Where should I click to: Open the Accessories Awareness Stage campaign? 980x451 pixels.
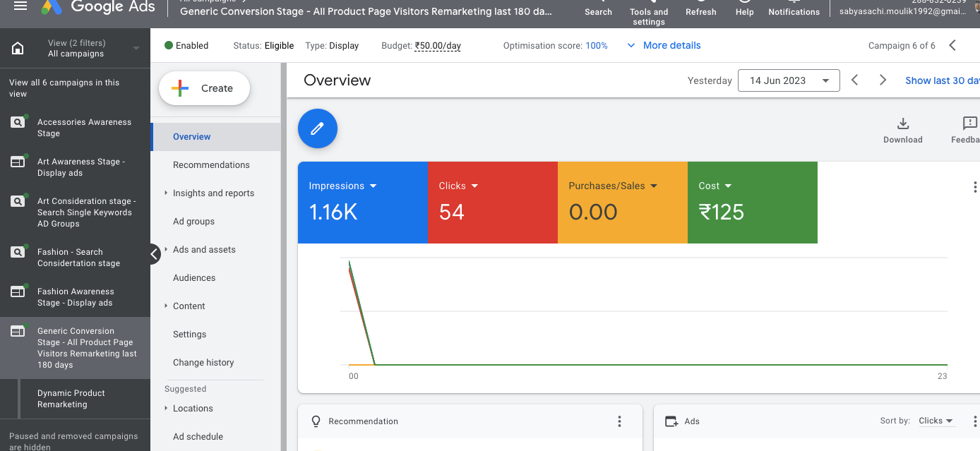84,128
